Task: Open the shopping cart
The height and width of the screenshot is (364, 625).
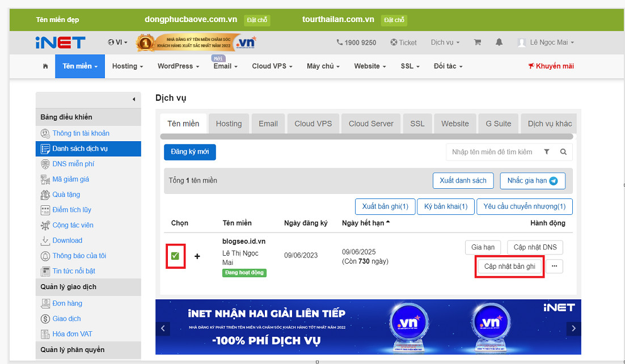Action: click(478, 43)
